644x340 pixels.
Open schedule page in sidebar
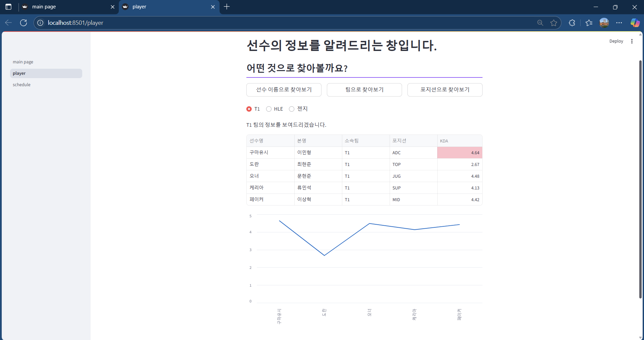[46, 85]
